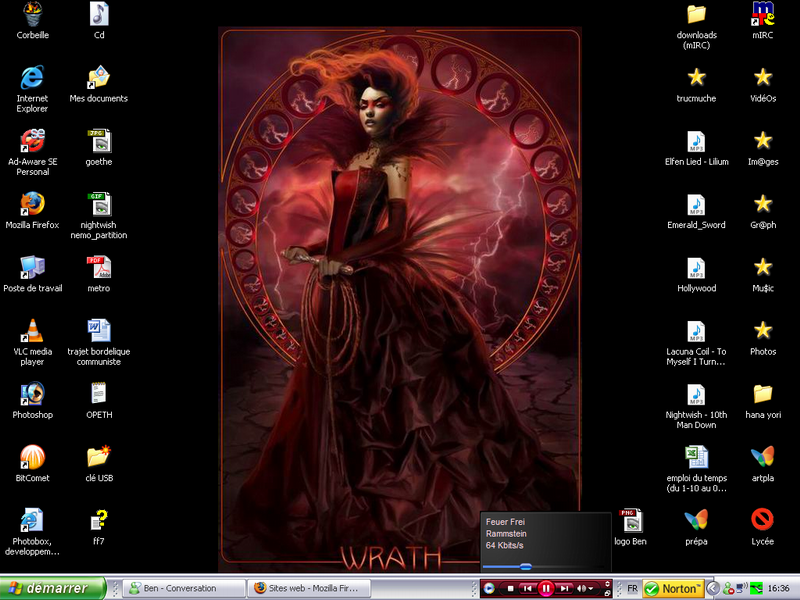Launch the mIRC shortcut icon

point(763,15)
